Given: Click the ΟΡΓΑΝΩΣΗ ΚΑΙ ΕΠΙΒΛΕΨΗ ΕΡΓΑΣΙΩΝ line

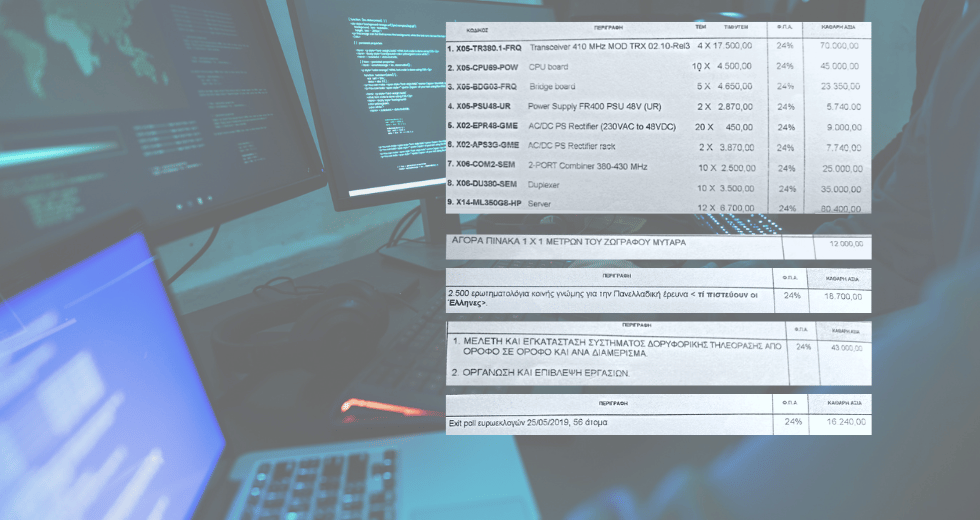Looking at the screenshot, I should [x=545, y=372].
